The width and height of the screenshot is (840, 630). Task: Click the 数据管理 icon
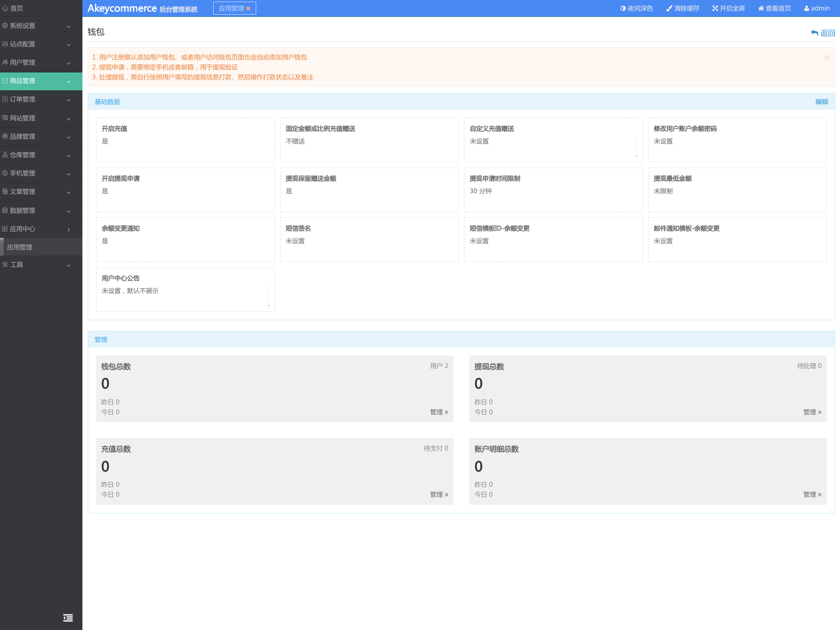coord(5,211)
